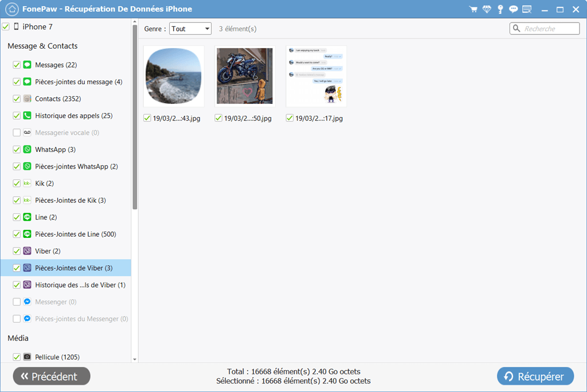Select Pièces-jointes WhatsApp (2) category
This screenshot has height=392, width=587.
[x=66, y=167]
